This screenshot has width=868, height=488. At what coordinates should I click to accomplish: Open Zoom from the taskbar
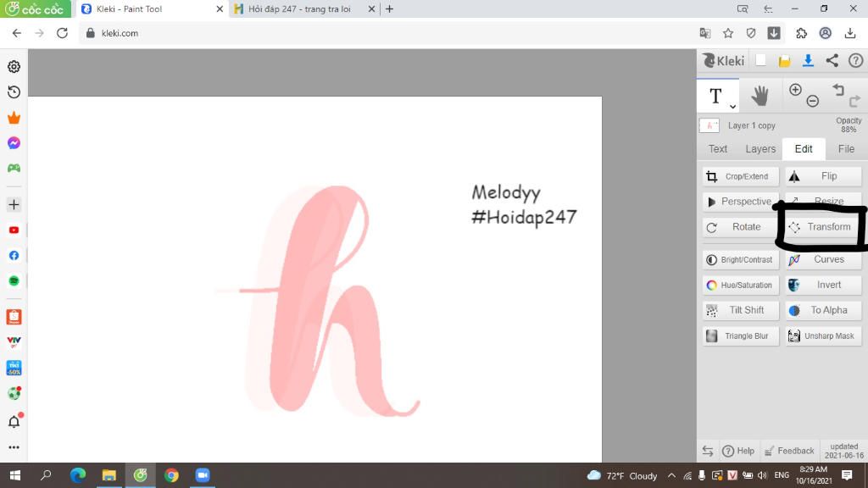tap(202, 475)
